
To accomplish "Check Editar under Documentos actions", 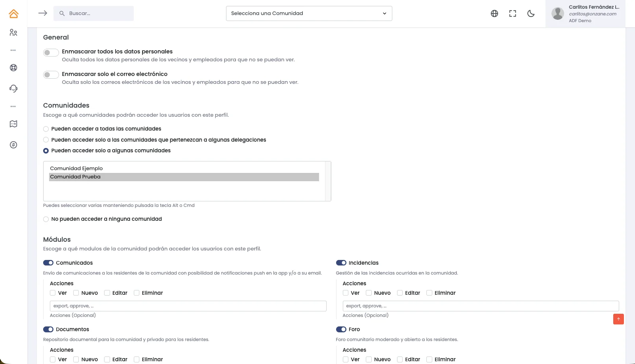I will (x=107, y=359).
